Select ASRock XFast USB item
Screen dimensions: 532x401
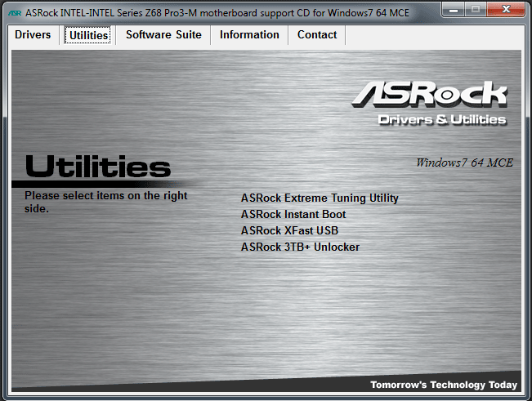coord(289,230)
